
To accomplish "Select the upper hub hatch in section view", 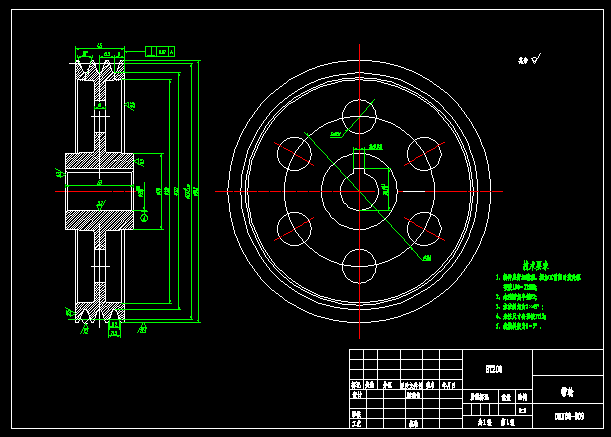I will [x=99, y=161].
